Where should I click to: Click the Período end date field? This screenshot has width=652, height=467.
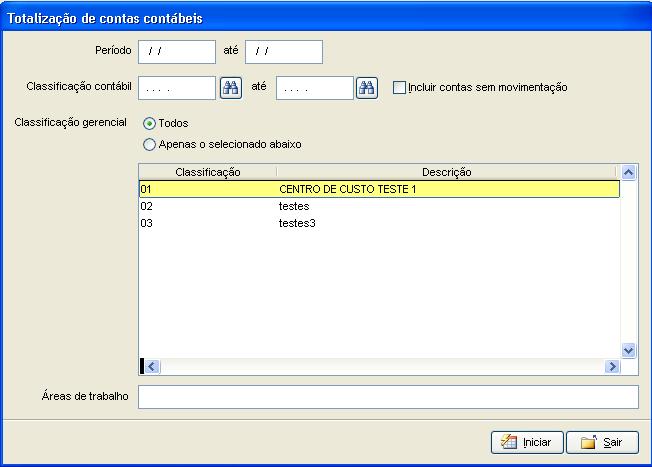point(284,52)
